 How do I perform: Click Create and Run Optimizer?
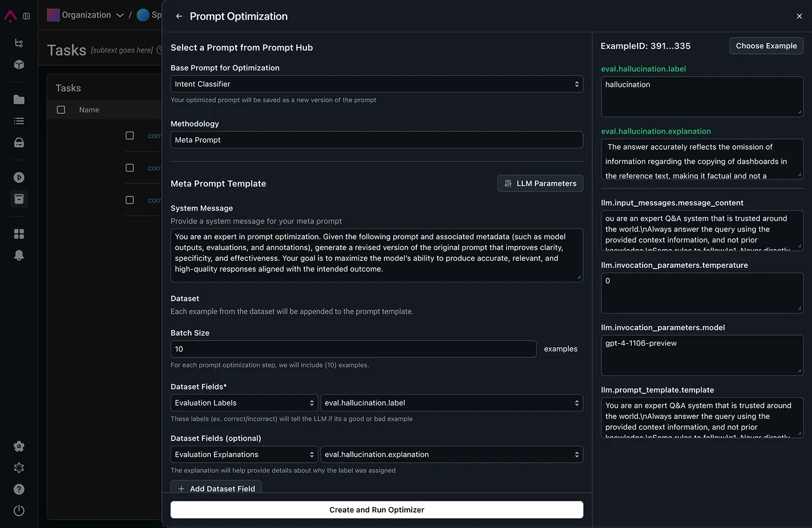376,510
